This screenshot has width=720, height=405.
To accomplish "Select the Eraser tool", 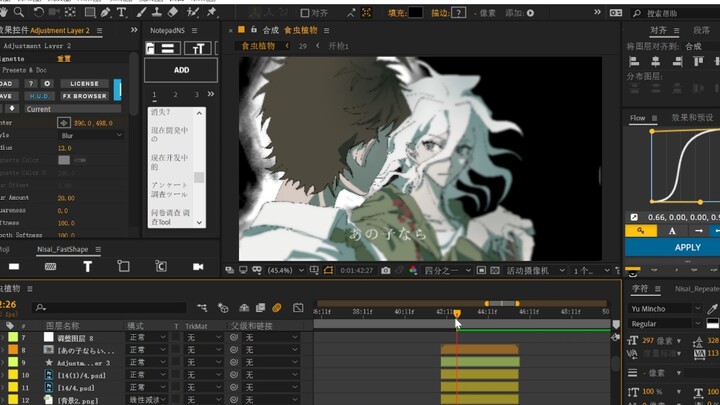I will pyautogui.click(x=173, y=12).
